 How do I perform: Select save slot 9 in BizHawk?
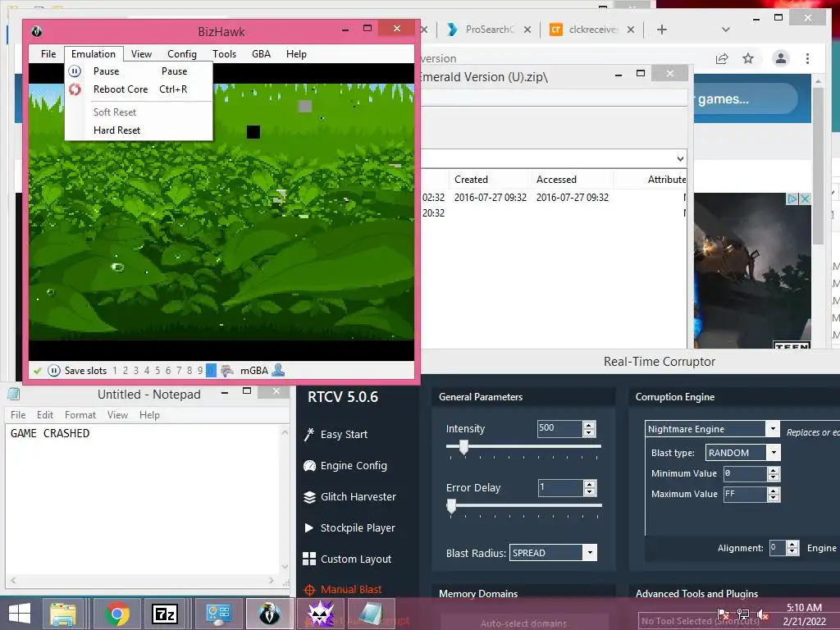pyautogui.click(x=200, y=370)
